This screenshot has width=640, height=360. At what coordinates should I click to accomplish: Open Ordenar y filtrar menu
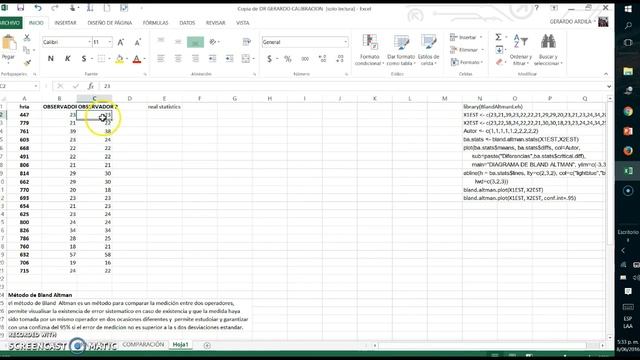point(520,50)
